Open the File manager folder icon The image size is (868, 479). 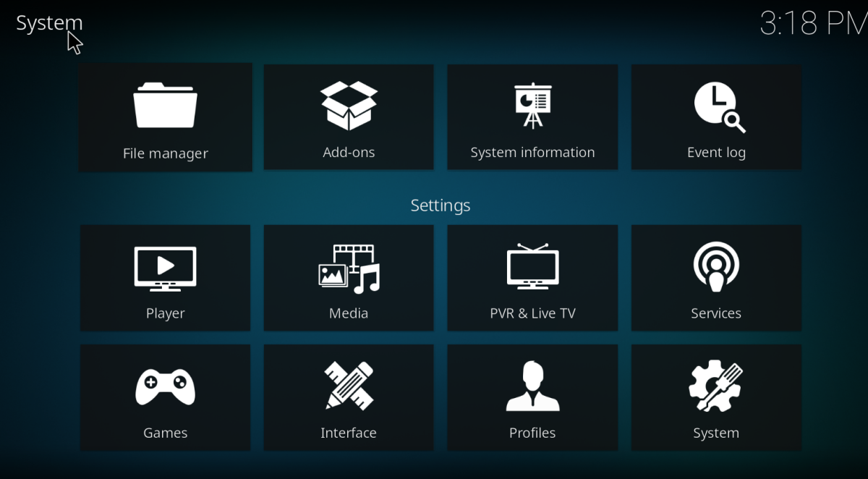point(165,106)
